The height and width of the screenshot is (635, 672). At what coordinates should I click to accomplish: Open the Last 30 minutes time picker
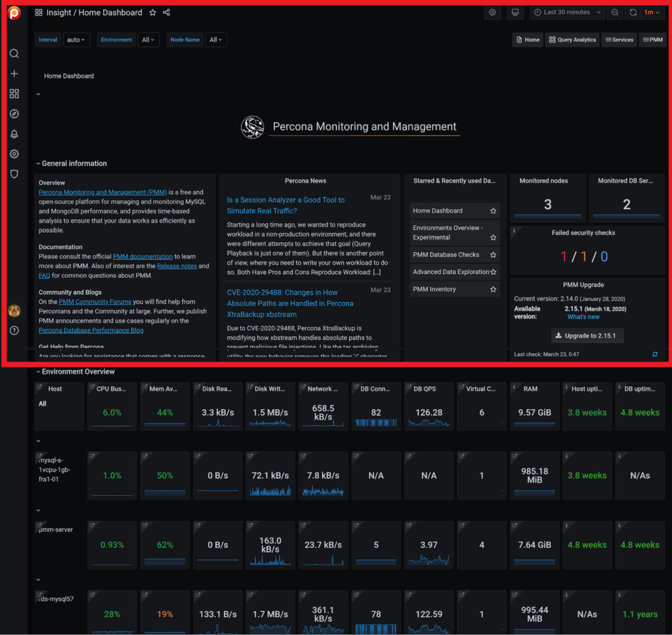[x=567, y=12]
